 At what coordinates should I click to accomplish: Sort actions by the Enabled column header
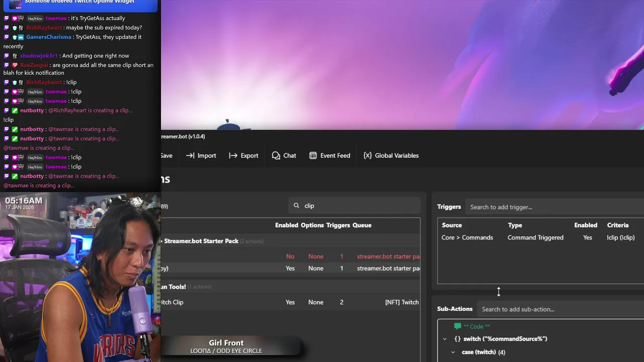pos(286,225)
